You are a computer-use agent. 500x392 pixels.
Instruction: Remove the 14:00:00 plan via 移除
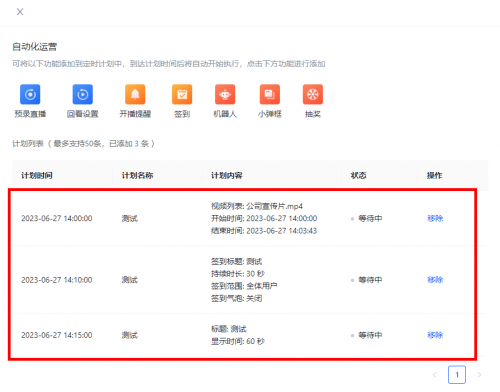click(435, 218)
